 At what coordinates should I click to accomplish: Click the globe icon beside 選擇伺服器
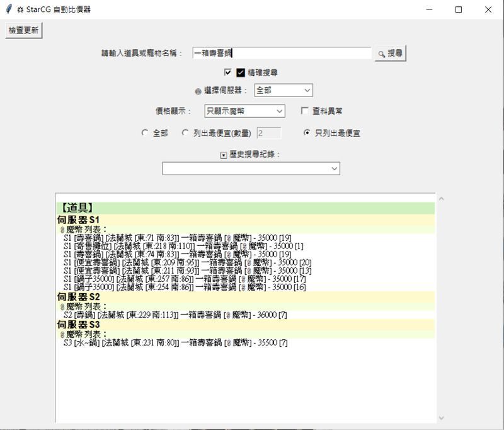[198, 91]
